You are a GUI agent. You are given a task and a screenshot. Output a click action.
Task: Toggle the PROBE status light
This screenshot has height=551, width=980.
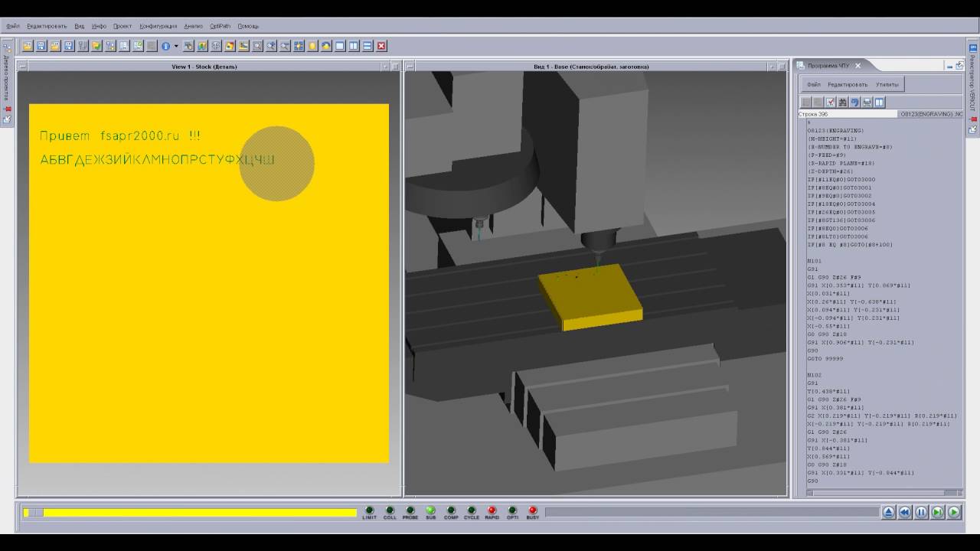pos(410,510)
